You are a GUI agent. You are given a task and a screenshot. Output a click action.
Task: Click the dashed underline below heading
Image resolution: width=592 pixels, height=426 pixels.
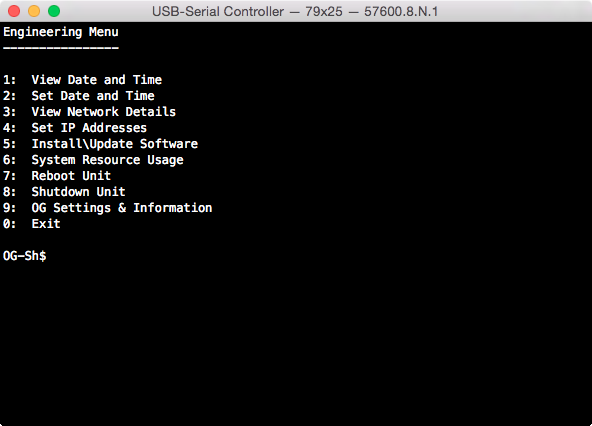pos(61,48)
